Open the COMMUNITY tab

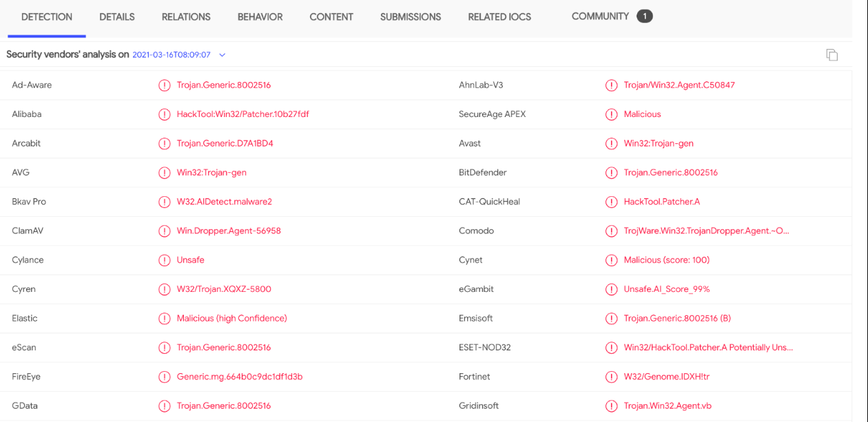[x=612, y=16]
